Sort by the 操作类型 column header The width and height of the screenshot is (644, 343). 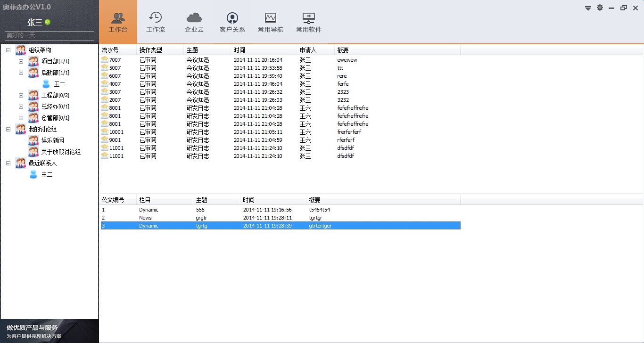[160, 50]
